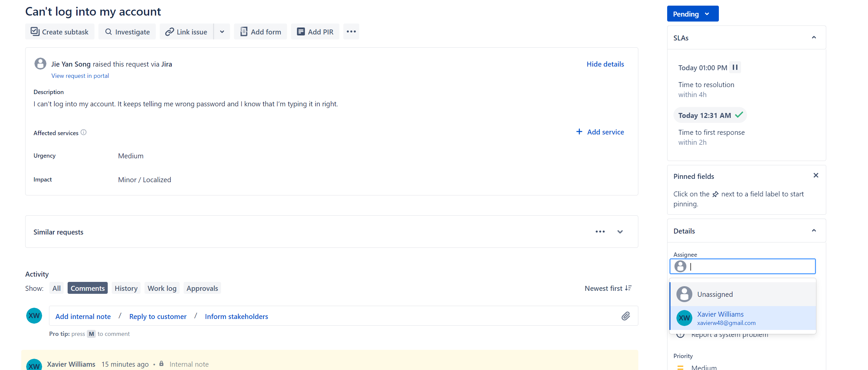Viewport: 868px width, 370px height.
Task: Click Inform stakeholders
Action: click(237, 316)
